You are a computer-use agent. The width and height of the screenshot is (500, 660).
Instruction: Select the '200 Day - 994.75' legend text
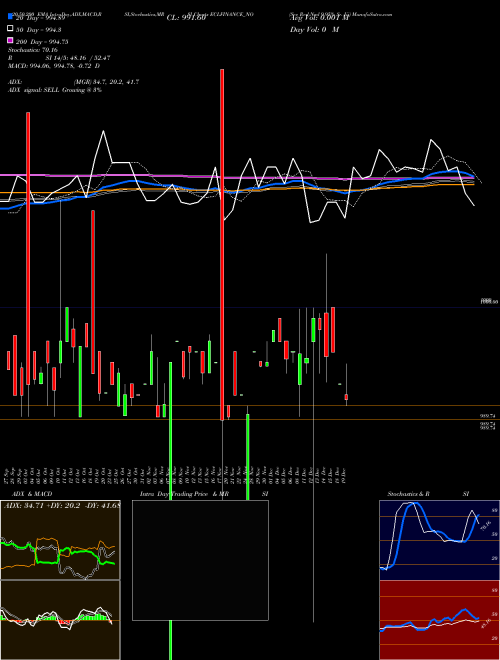click(x=42, y=42)
